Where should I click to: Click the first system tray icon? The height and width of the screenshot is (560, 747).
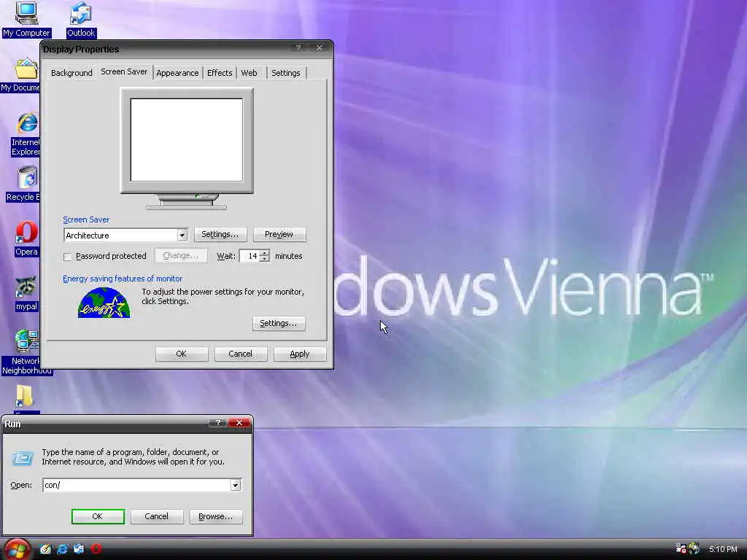coord(681,548)
